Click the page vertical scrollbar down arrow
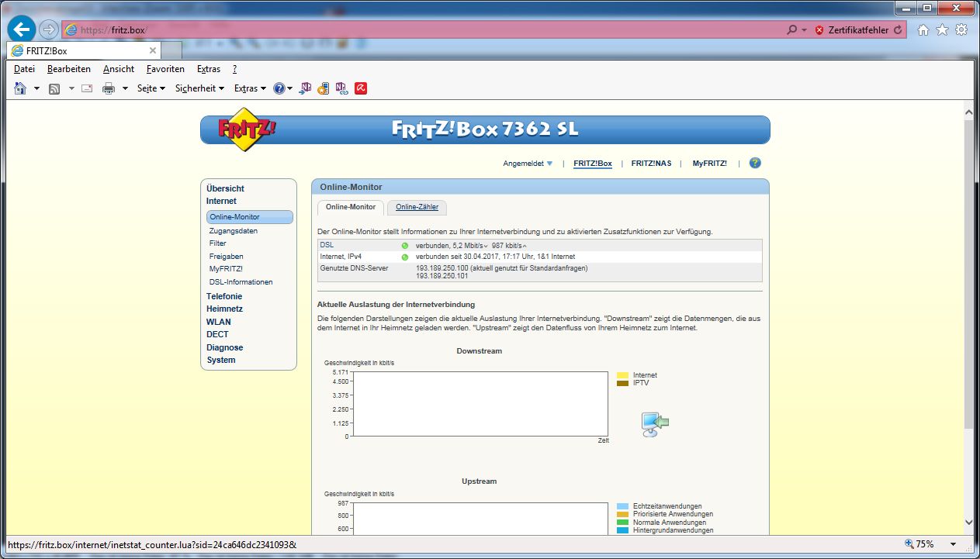Screen dimensions: 980x559 point(968,523)
